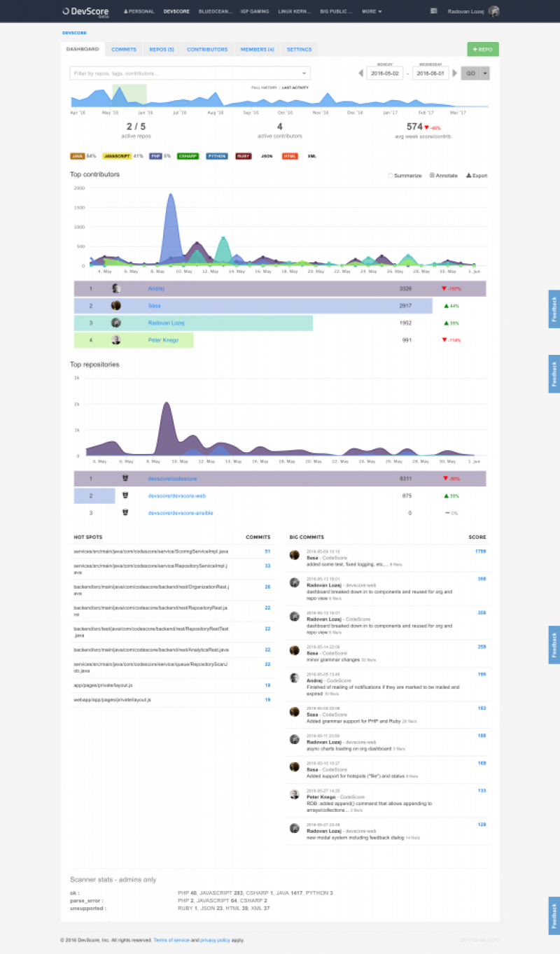Export the top contributors chart
This screenshot has width=560, height=954.
click(477, 176)
